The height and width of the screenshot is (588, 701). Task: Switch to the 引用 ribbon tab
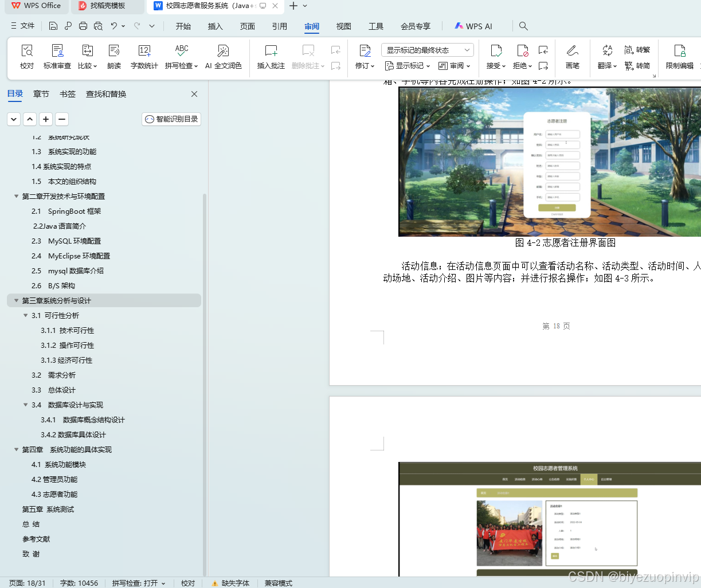coord(280,26)
